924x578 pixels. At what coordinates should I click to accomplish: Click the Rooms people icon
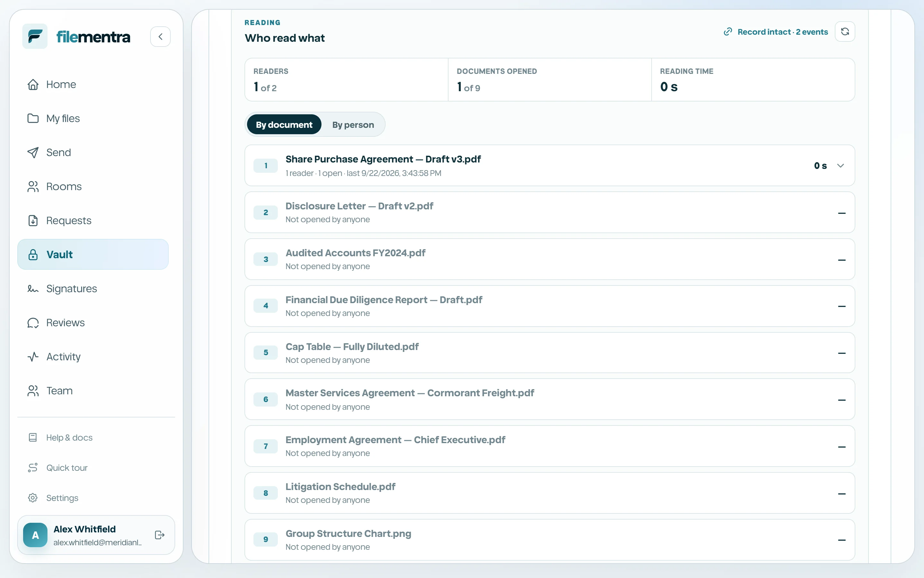pyautogui.click(x=33, y=187)
